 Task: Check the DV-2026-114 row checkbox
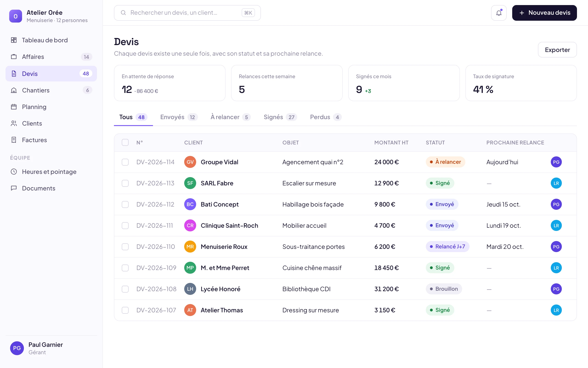tap(125, 162)
